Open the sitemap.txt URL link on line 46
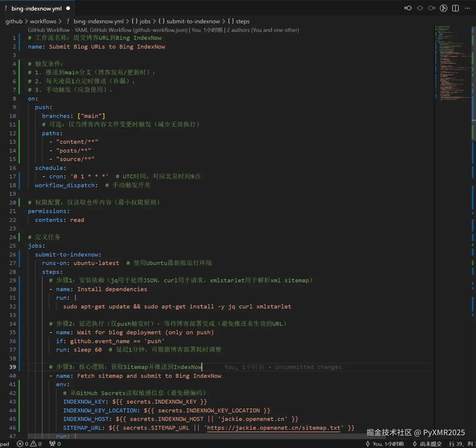Viewport: 476px width, 448px height. tap(273, 428)
